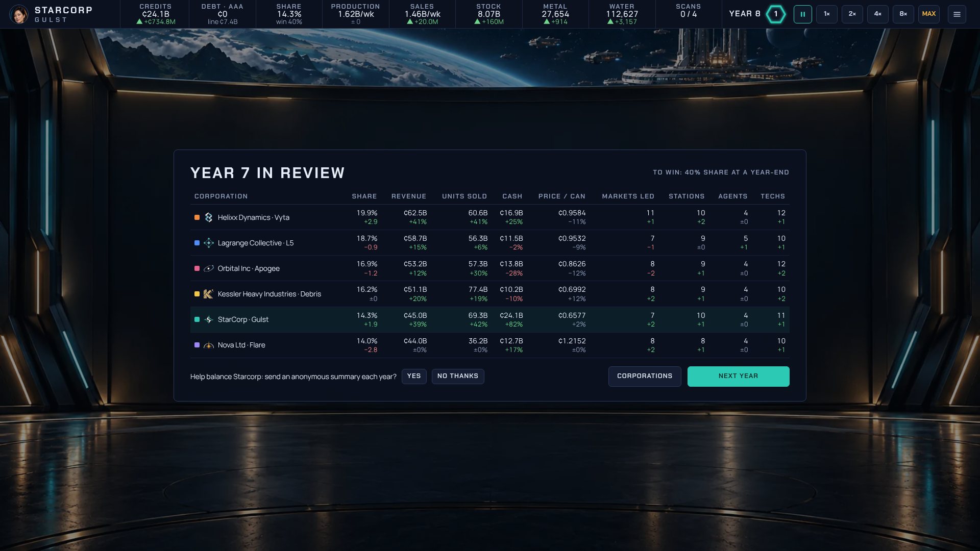Proceed with the NEXT YEAR button
The width and height of the screenshot is (980, 551).
point(738,377)
